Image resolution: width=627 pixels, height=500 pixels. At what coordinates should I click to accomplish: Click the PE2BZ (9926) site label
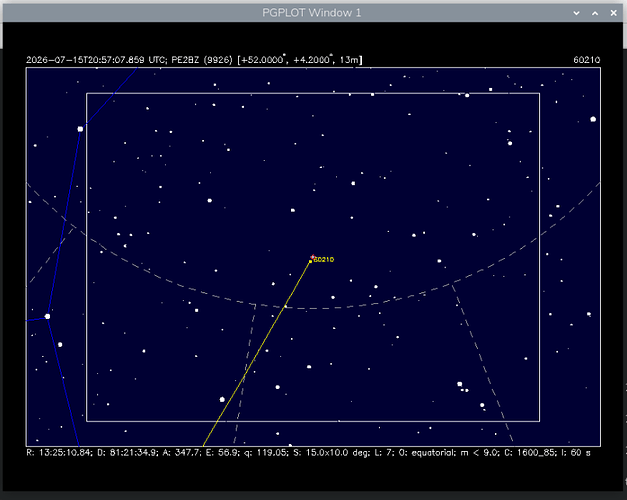[202, 60]
